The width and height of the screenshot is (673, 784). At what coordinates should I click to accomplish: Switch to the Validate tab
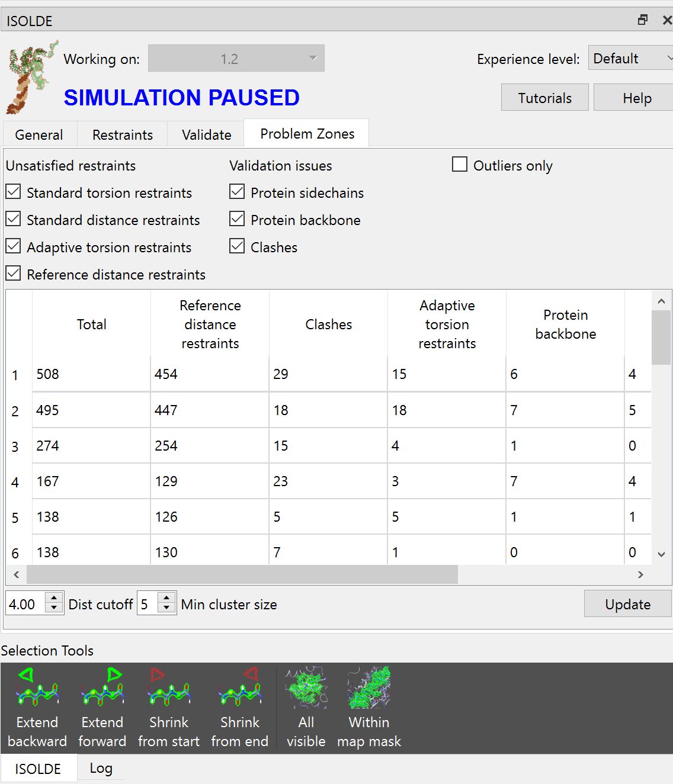point(207,135)
